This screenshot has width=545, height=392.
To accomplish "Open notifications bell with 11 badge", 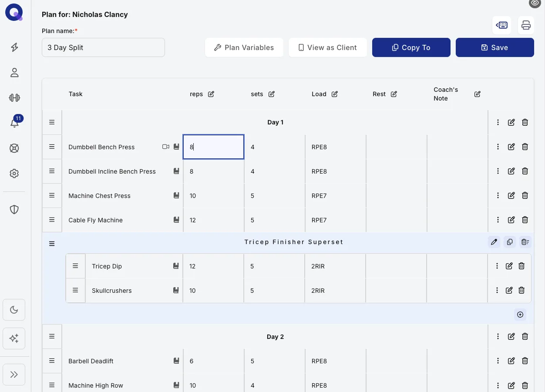I will point(14,123).
